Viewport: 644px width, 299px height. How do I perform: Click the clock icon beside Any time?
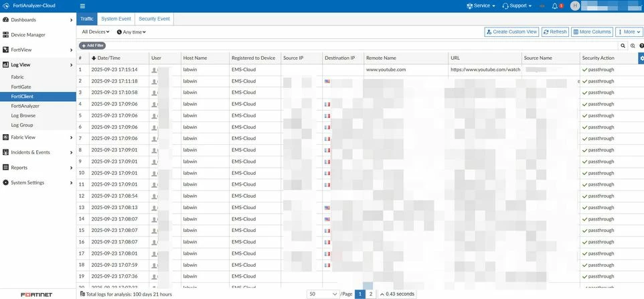119,32
